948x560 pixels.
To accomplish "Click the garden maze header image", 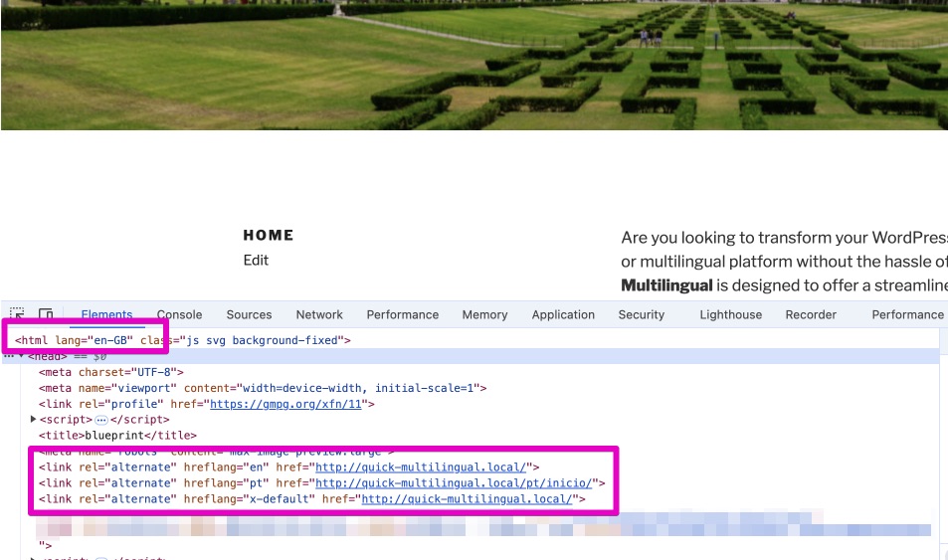I will point(474,65).
